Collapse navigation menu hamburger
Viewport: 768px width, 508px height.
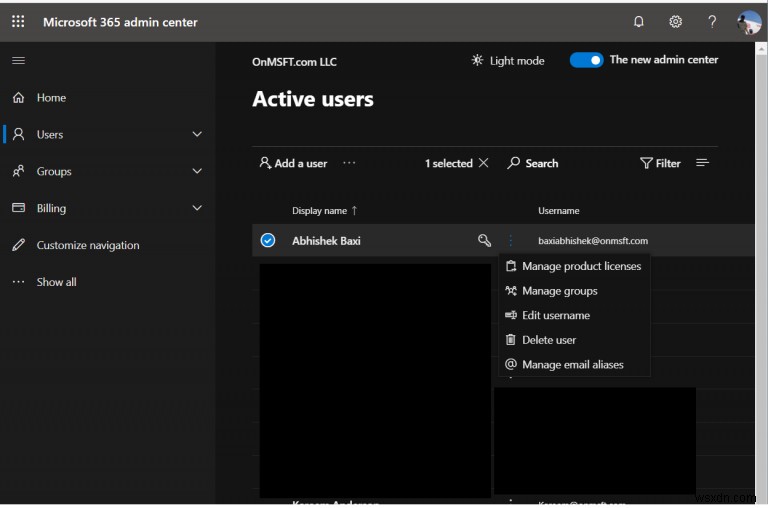tap(19, 60)
